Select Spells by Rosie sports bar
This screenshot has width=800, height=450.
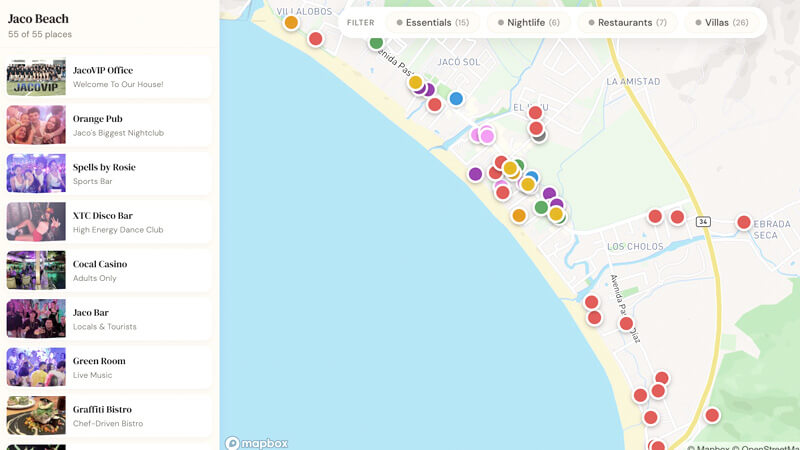[x=109, y=173]
